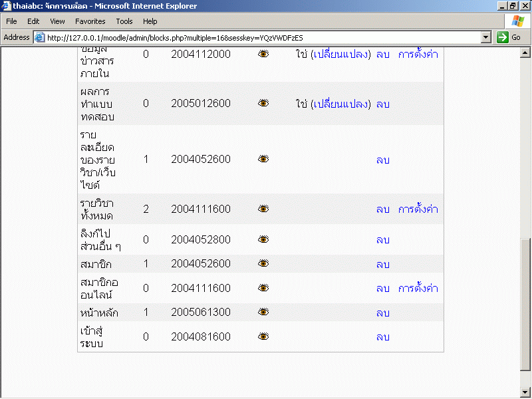Click the Windows logo throbber icon

517,21
